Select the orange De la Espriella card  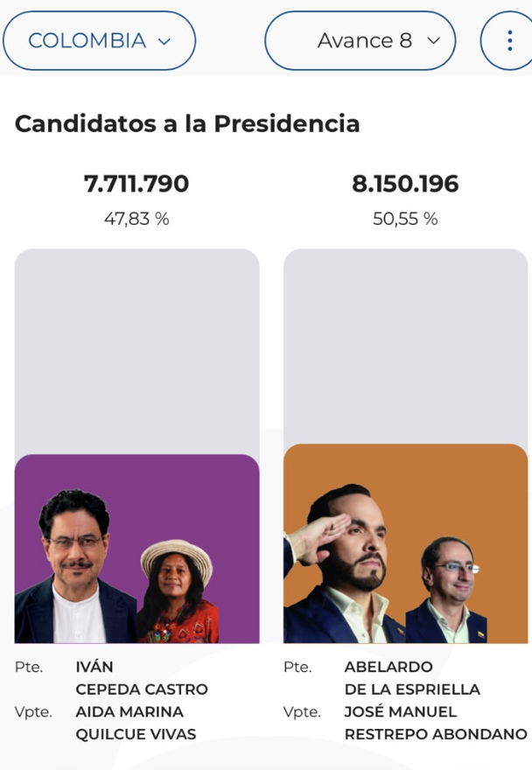point(406,543)
